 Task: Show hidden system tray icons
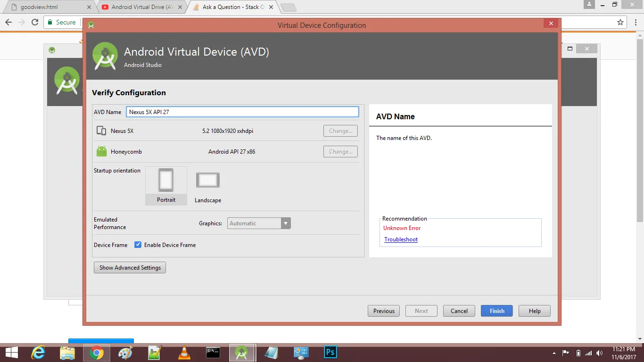click(553, 353)
